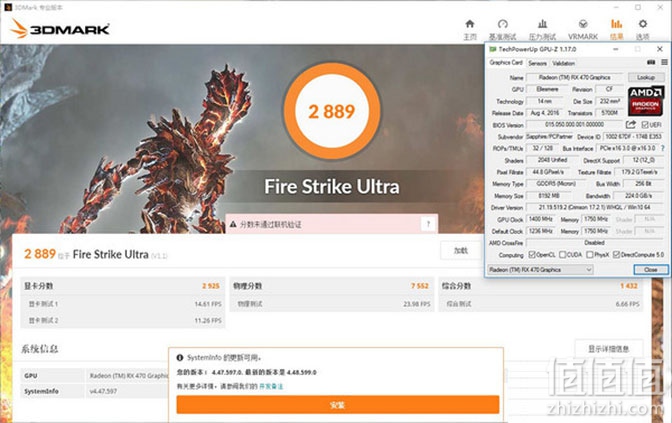The width and height of the screenshot is (672, 423).
Task: Open the GPU-Z hamburger menu icon
Action: pos(664,63)
